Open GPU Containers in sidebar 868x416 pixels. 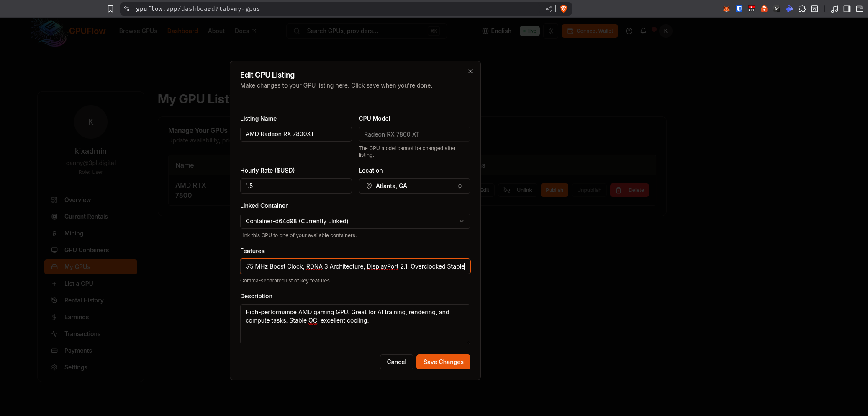[x=91, y=250]
